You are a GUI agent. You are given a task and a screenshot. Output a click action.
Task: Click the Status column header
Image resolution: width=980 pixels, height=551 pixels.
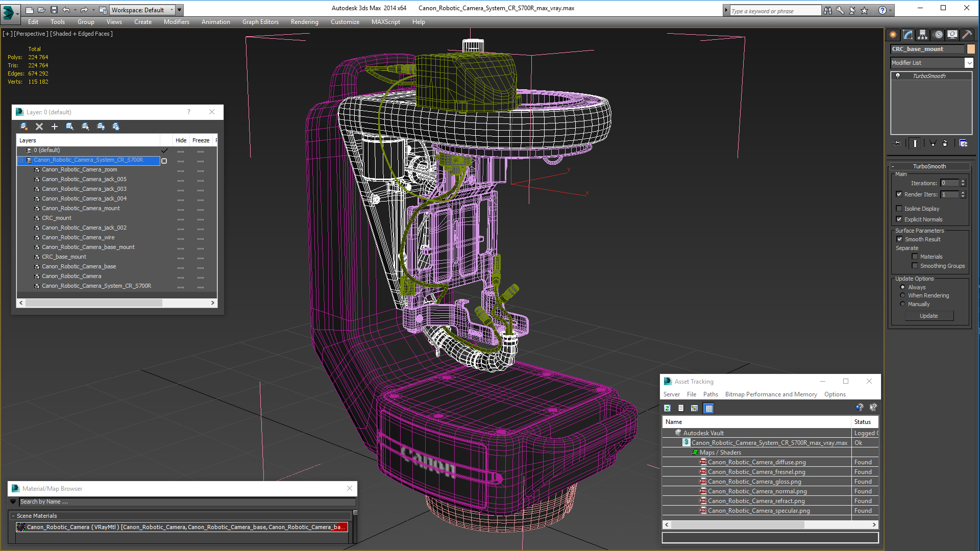[x=865, y=422]
